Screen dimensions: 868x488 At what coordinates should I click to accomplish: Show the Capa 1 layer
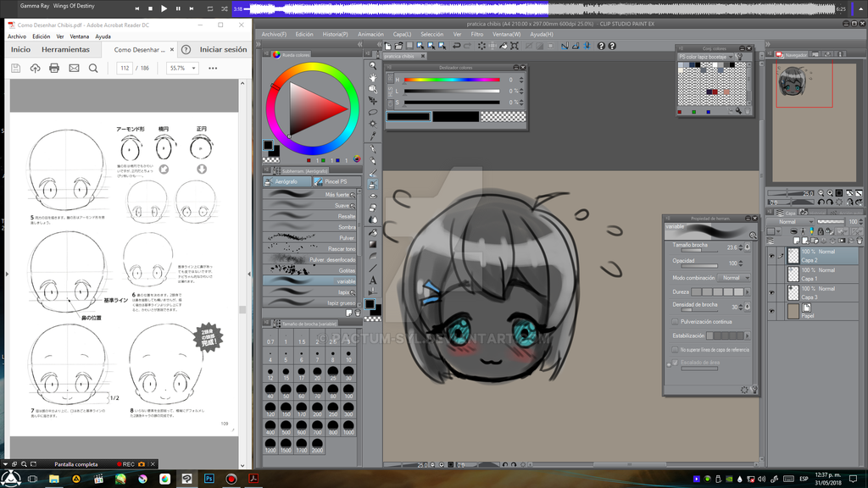[x=771, y=274]
